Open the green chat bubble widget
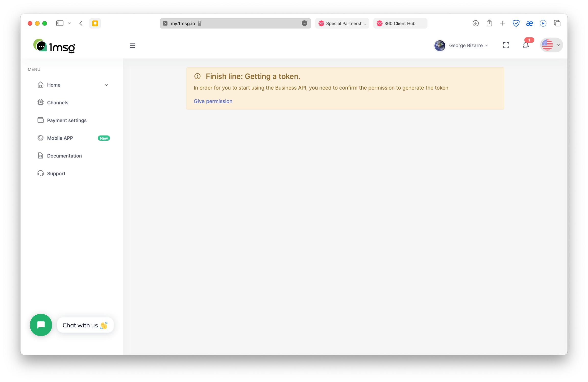Viewport: 588px width, 382px height. (x=41, y=325)
